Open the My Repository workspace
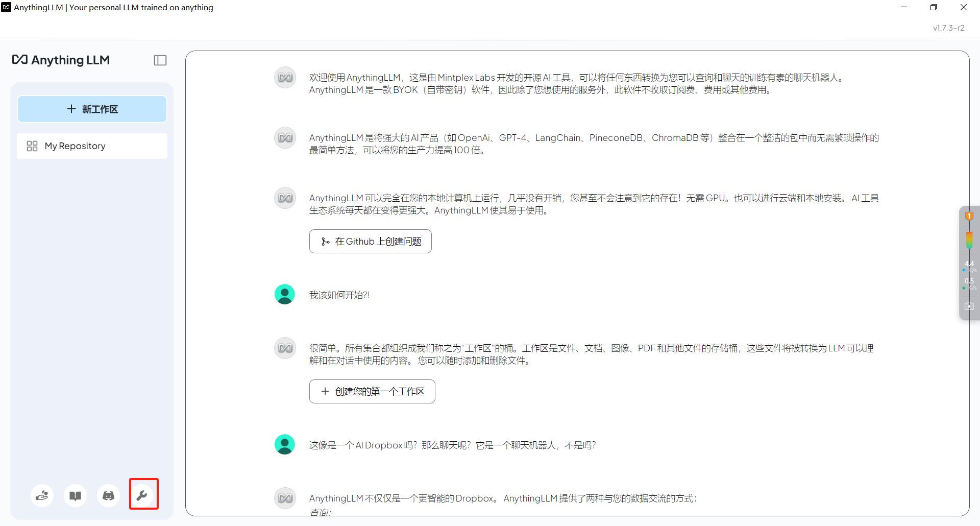Viewport: 980px width, 526px height. click(92, 146)
